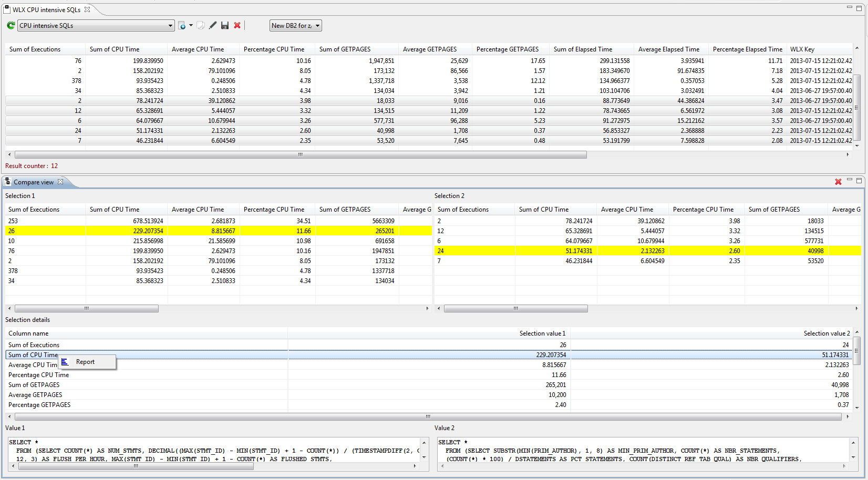Click the green refresh icon
Screen dimensions: 868x480
[11, 25]
